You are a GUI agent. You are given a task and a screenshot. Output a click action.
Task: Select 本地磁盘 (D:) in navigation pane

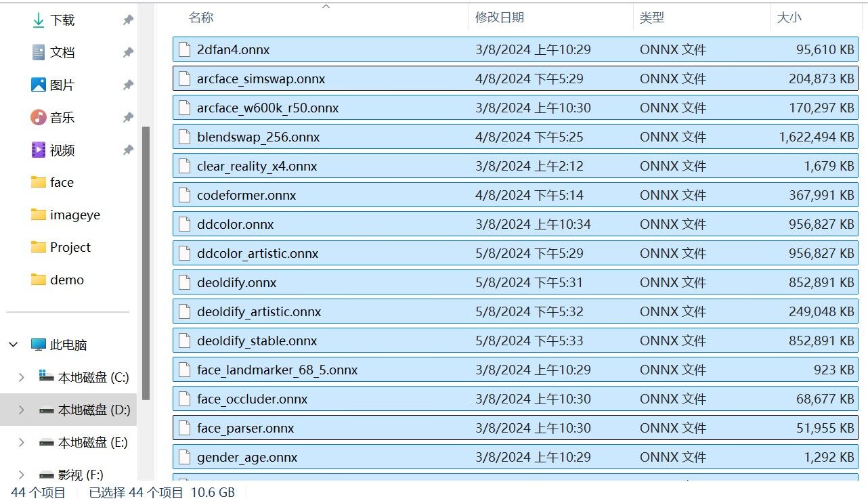pos(93,410)
